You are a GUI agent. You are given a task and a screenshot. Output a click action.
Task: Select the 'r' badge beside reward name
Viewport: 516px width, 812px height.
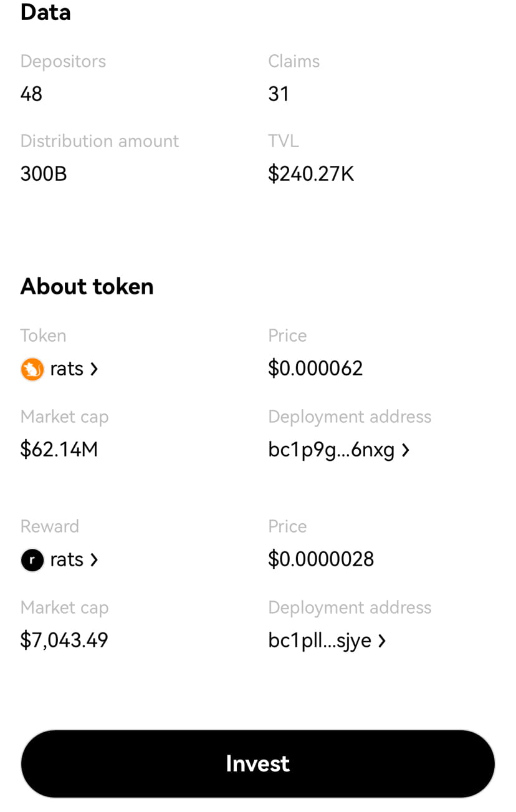[x=32, y=560]
